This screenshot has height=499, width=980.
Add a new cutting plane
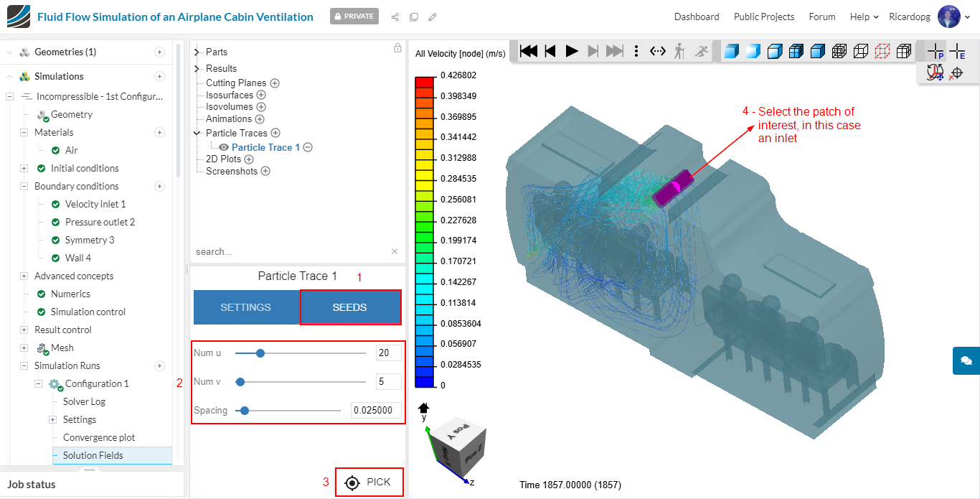click(275, 83)
